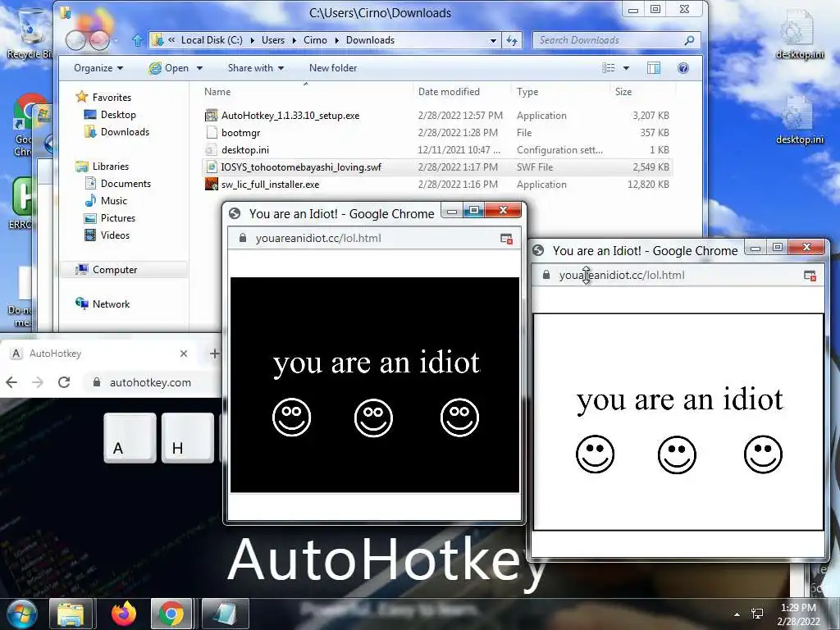Reload the autohotkey.com page

(x=64, y=382)
